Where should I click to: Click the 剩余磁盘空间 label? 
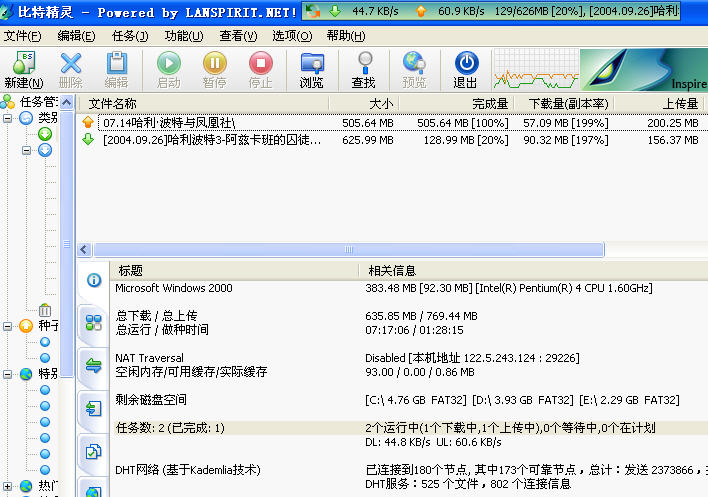[x=151, y=400]
